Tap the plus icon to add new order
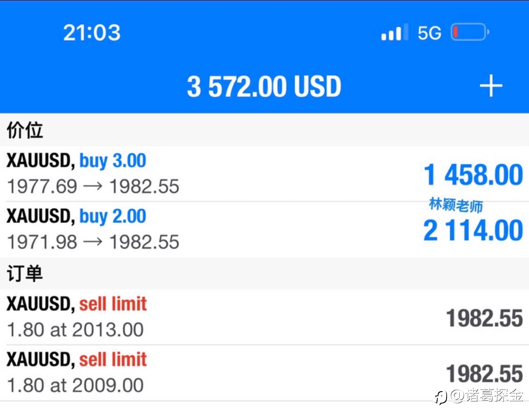529x420 pixels. pyautogui.click(x=491, y=86)
